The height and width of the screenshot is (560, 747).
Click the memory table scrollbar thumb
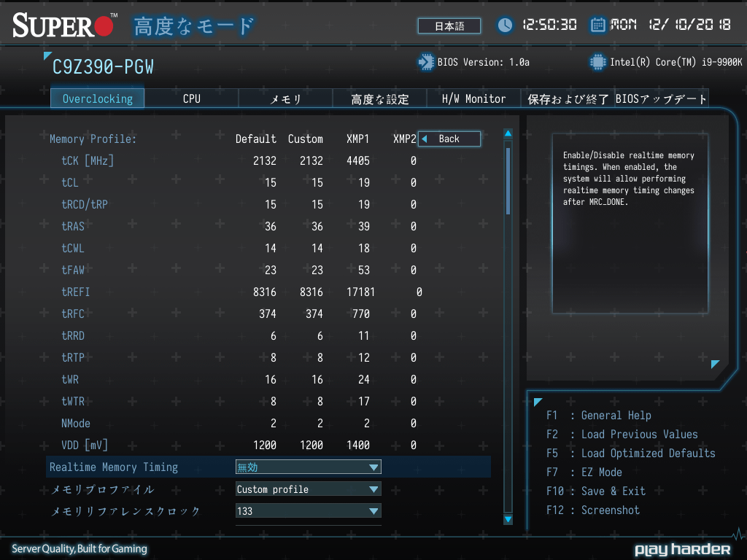pyautogui.click(x=508, y=181)
